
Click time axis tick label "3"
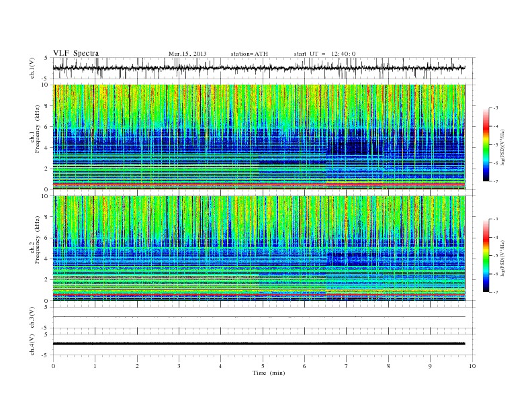[179, 366]
